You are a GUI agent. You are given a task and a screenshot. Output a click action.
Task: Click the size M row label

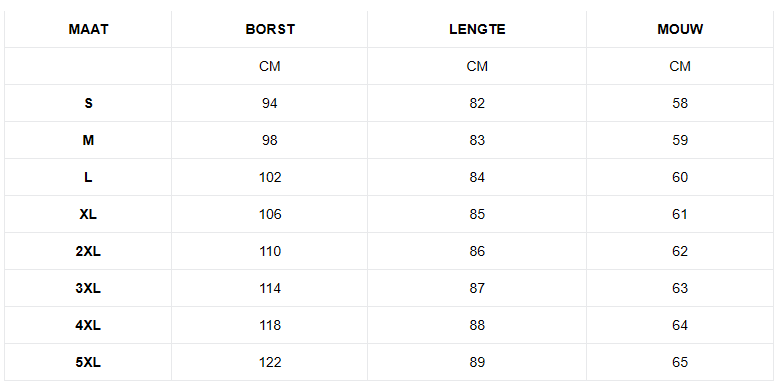(x=88, y=140)
